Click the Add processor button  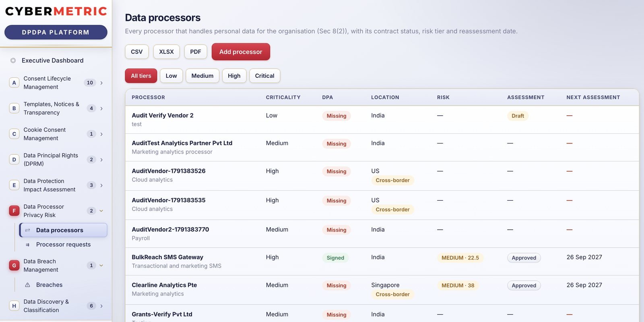tap(241, 52)
